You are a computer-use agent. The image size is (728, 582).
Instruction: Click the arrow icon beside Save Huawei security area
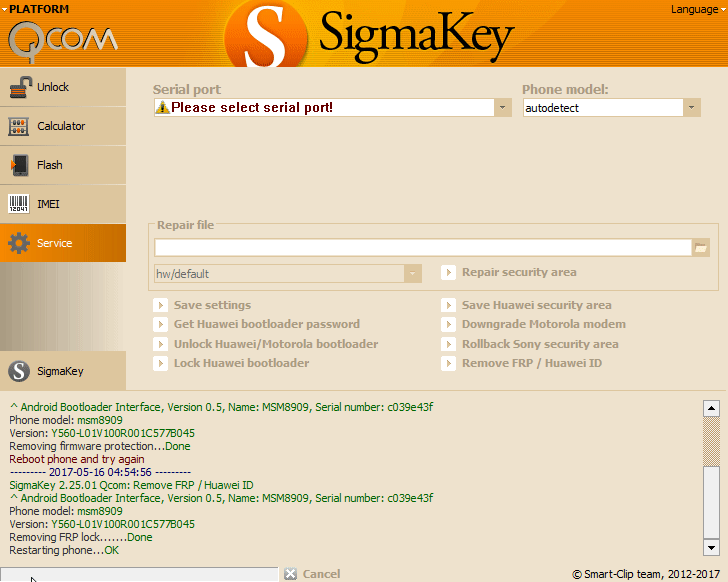(x=448, y=305)
